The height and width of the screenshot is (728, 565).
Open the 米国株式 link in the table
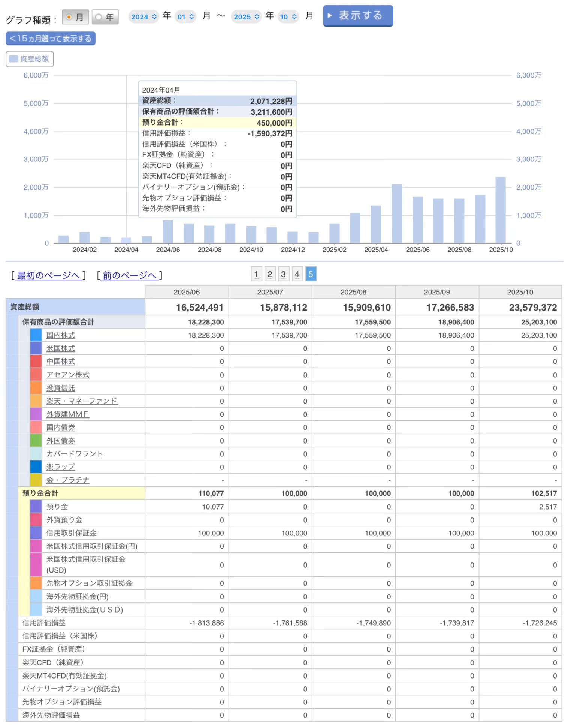click(61, 348)
